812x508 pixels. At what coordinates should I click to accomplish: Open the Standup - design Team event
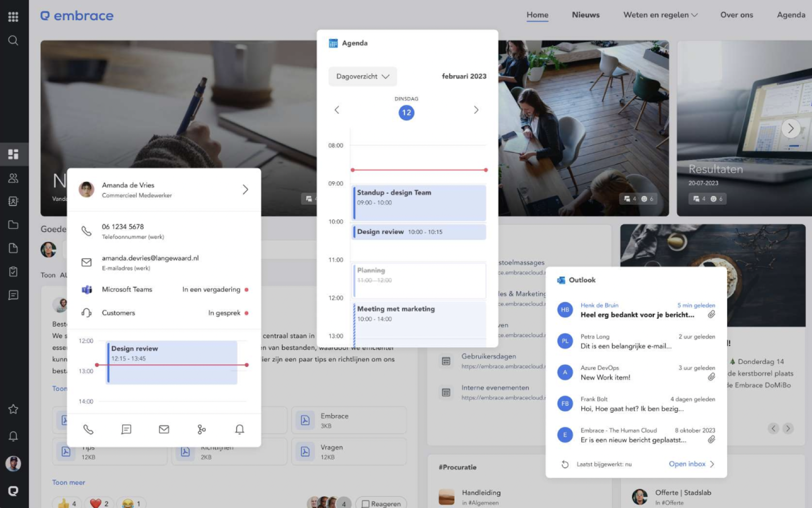pos(419,202)
